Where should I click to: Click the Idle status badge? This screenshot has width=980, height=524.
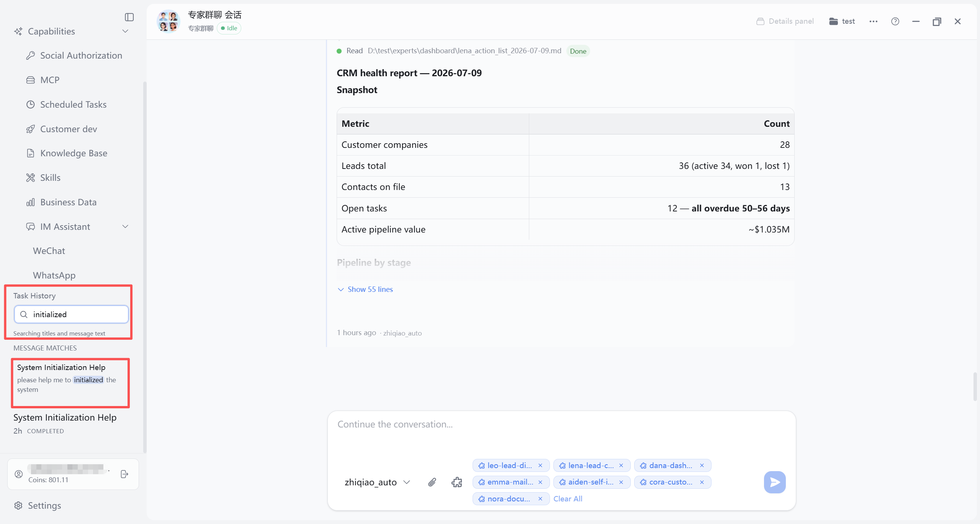(x=229, y=28)
